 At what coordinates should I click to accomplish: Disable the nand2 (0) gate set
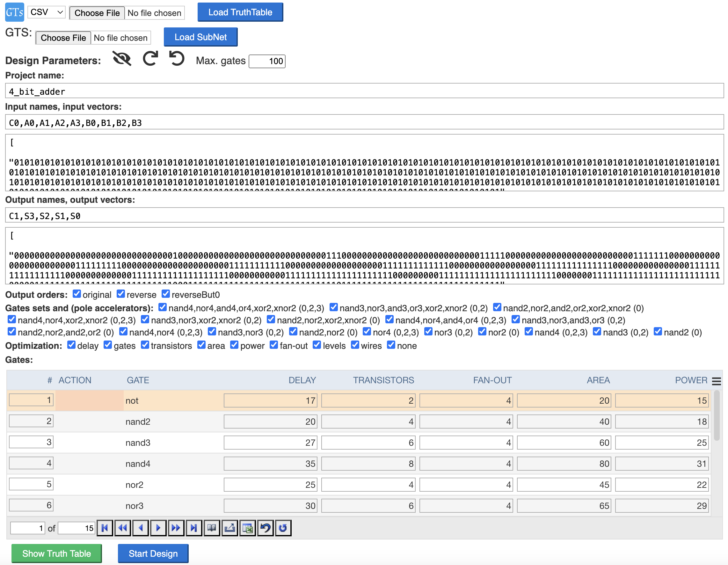[x=658, y=332]
